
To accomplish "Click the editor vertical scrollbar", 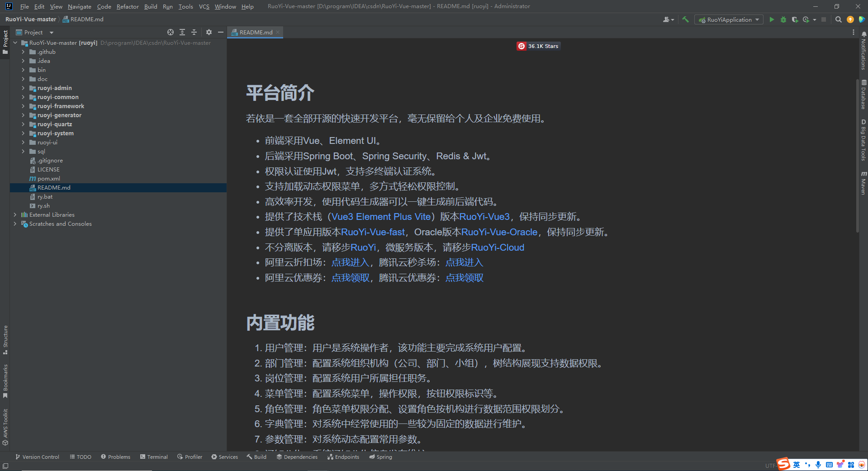I will coord(857,156).
